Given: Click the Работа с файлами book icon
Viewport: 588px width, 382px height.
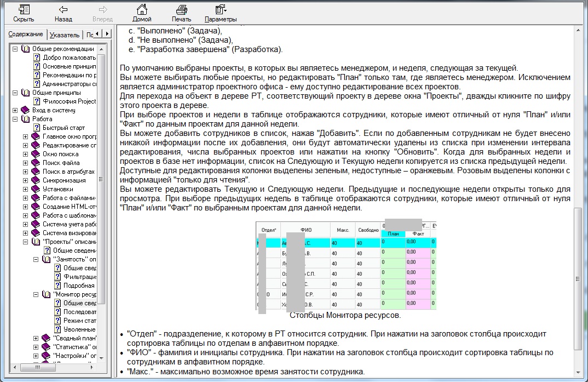Looking at the screenshot, I should pos(36,198).
